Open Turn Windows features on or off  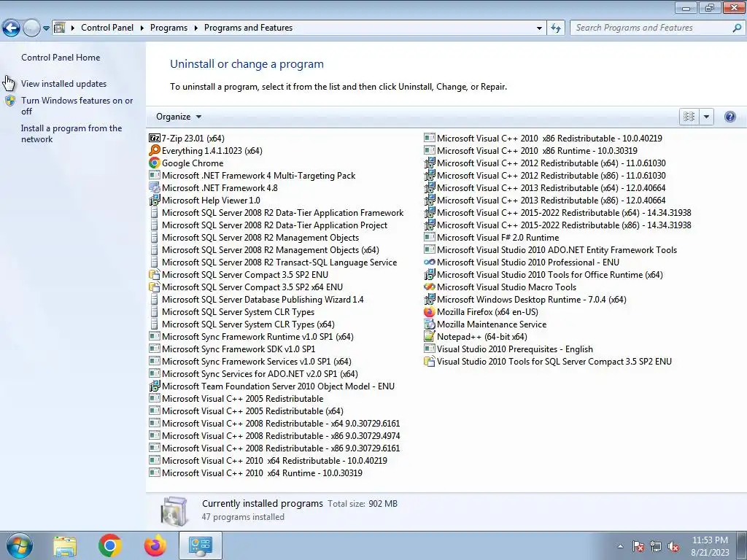point(77,106)
